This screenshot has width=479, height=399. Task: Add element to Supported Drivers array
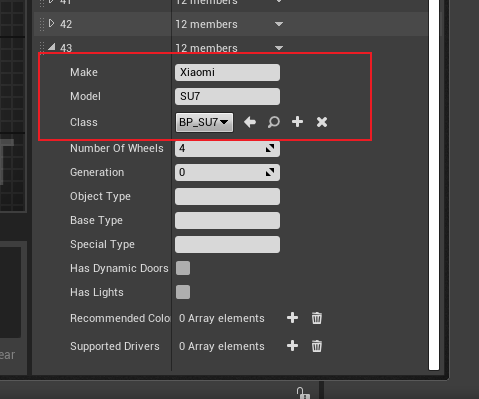[x=292, y=346]
